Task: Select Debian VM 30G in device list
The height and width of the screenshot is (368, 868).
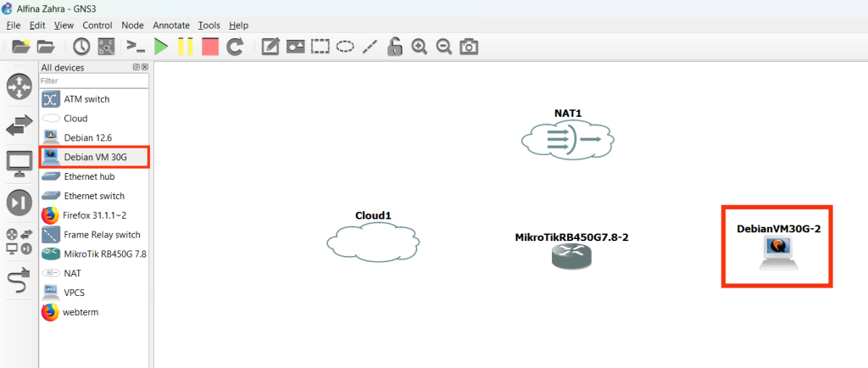Action: (x=94, y=157)
